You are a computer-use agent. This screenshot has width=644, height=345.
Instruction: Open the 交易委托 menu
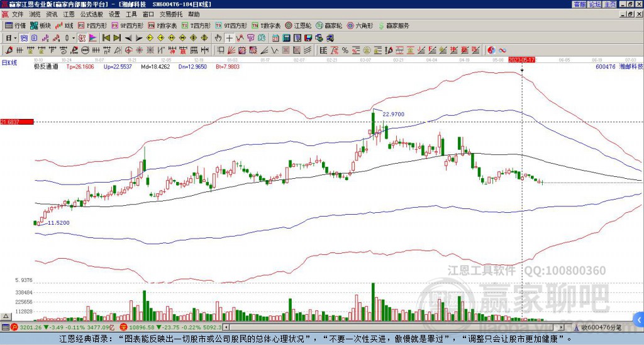171,14
